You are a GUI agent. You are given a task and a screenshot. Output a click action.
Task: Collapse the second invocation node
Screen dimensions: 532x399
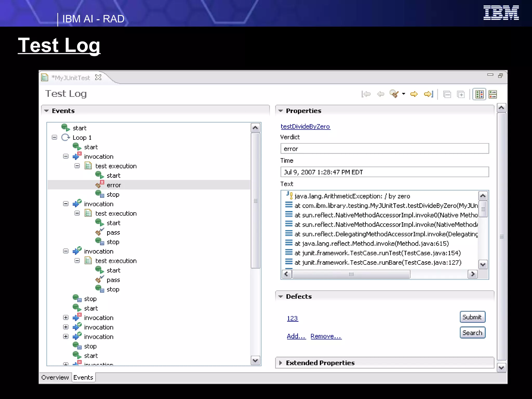(x=66, y=204)
